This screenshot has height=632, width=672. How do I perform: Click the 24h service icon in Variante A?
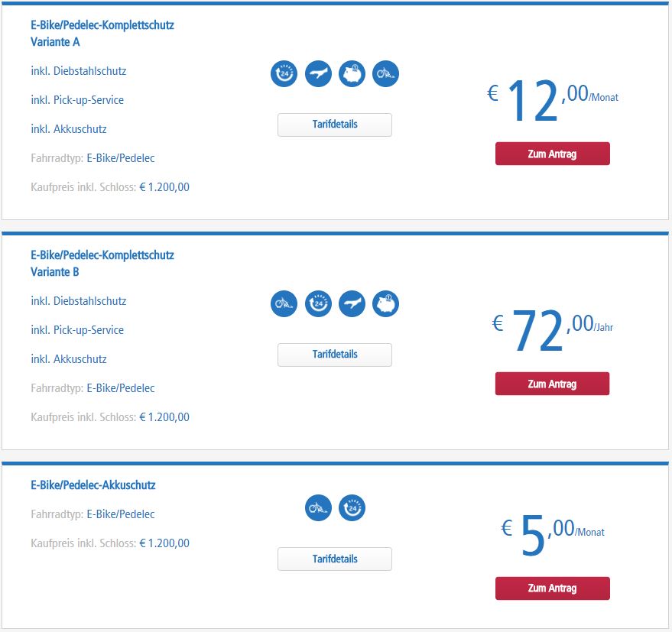(x=284, y=73)
